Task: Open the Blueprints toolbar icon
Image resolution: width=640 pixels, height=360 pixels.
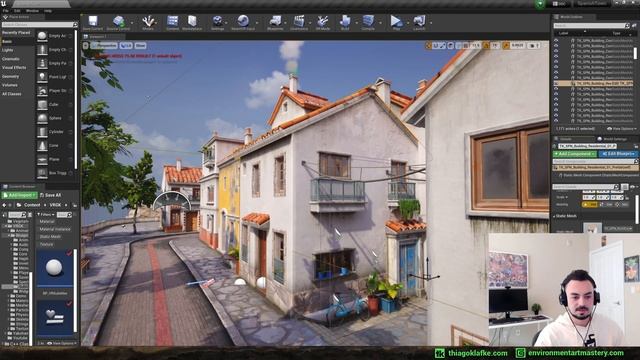Action: pyautogui.click(x=275, y=20)
